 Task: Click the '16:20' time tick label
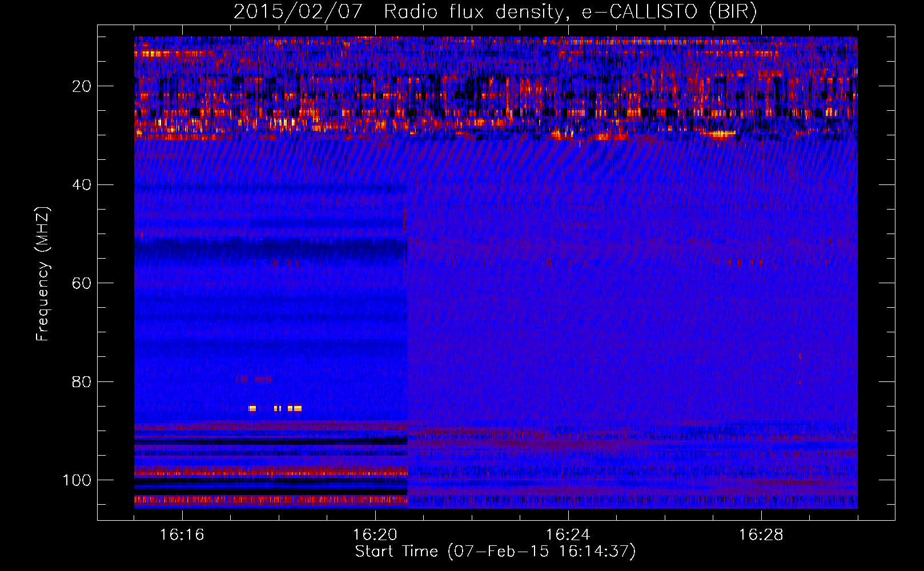pyautogui.click(x=375, y=535)
